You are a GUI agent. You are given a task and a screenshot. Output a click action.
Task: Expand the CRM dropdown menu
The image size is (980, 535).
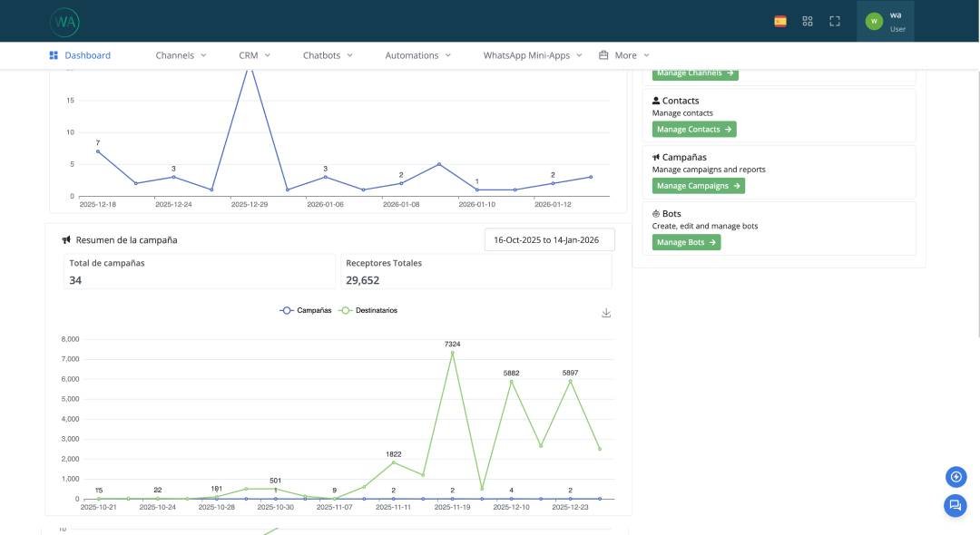click(x=254, y=55)
